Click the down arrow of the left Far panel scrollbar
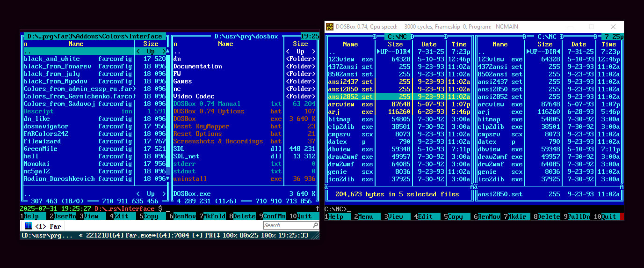The image size is (644, 268). click(x=168, y=179)
